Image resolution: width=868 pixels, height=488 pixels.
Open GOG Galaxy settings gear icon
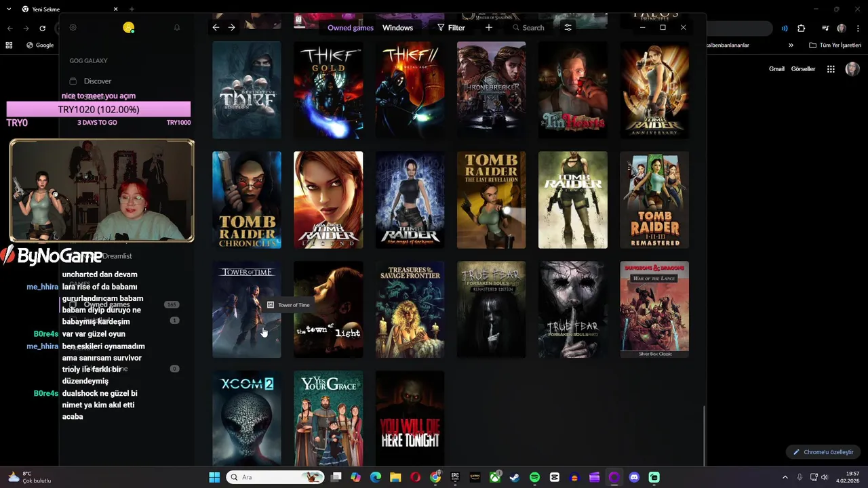[x=73, y=28]
